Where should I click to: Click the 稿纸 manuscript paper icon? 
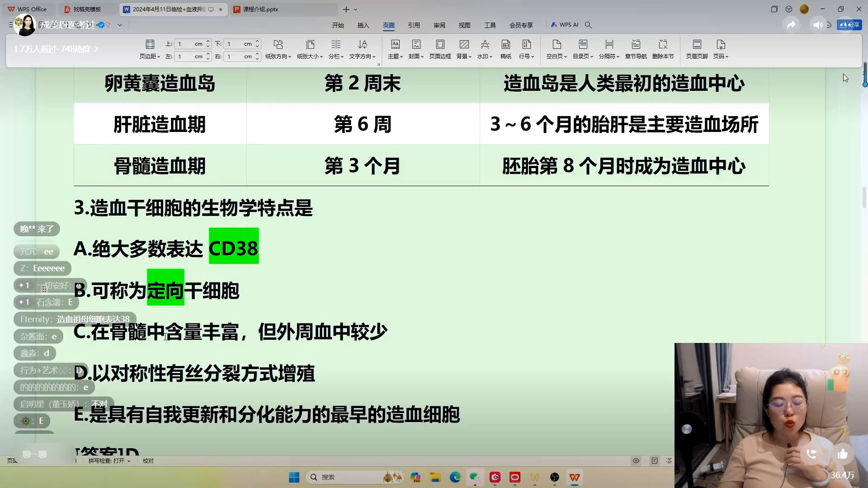point(506,44)
